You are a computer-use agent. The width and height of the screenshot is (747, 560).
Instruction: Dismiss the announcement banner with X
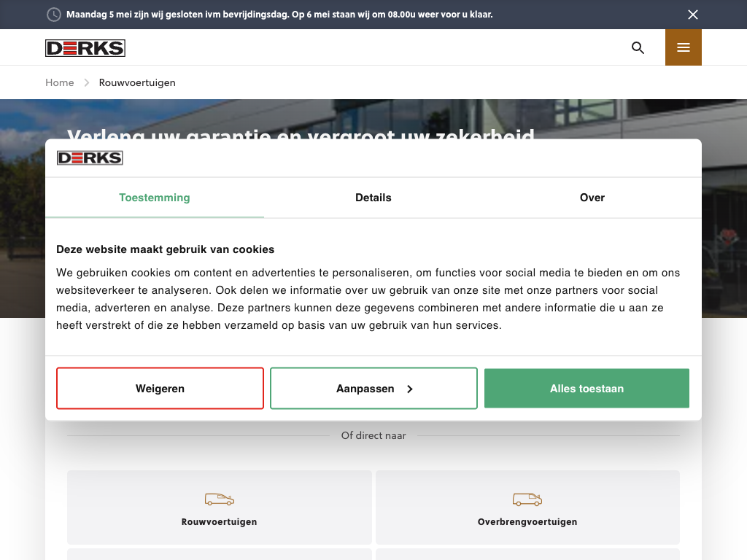click(692, 15)
